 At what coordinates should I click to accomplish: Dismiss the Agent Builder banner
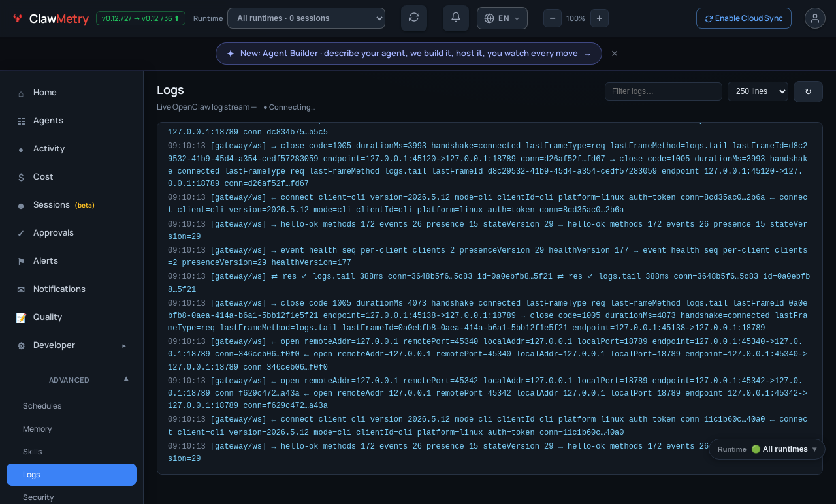pyautogui.click(x=615, y=54)
